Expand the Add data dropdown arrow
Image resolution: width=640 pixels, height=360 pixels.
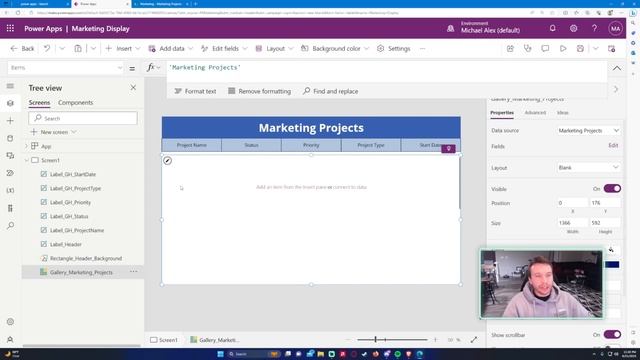pyautogui.click(x=190, y=49)
